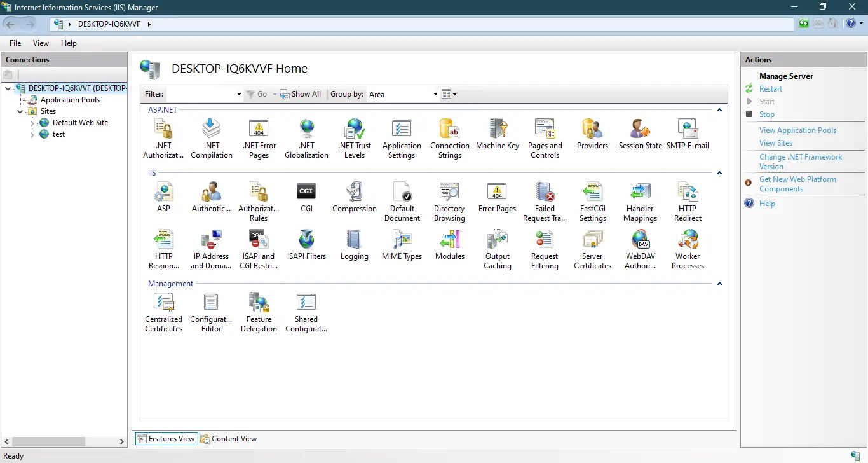Screen dimensions: 868x463
Task: Open the IIS Error Pages feature
Action: 497,197
